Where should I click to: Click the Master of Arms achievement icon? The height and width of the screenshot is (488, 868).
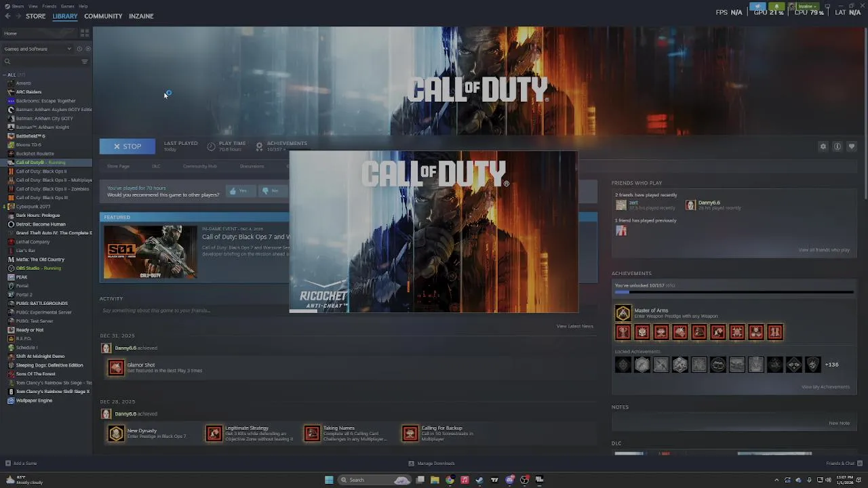[623, 313]
